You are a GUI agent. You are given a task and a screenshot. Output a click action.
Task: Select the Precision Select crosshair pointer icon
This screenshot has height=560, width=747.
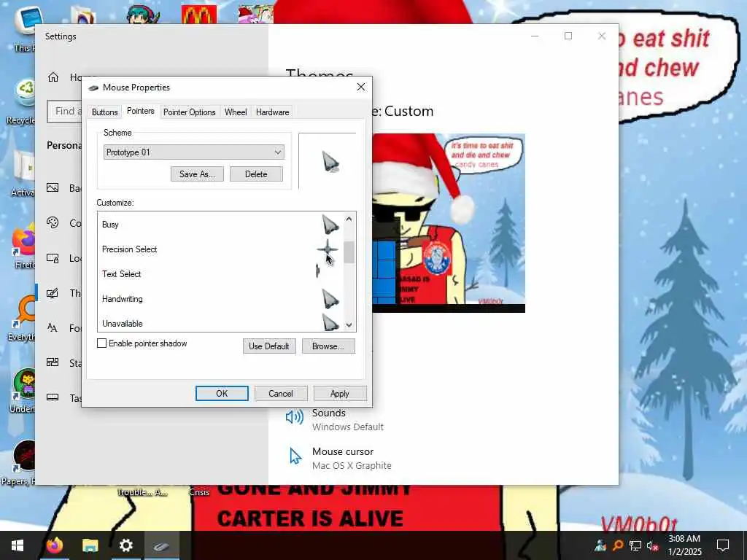(x=328, y=249)
